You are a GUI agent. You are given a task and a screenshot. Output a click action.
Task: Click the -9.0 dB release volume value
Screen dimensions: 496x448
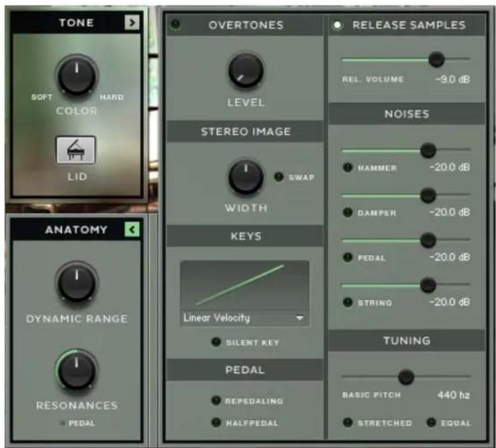[x=453, y=79]
